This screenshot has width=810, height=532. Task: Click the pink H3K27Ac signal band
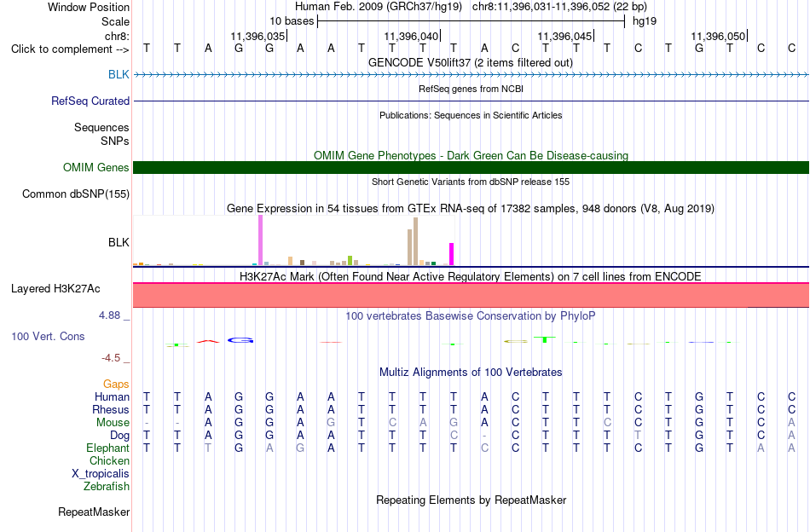(472, 295)
